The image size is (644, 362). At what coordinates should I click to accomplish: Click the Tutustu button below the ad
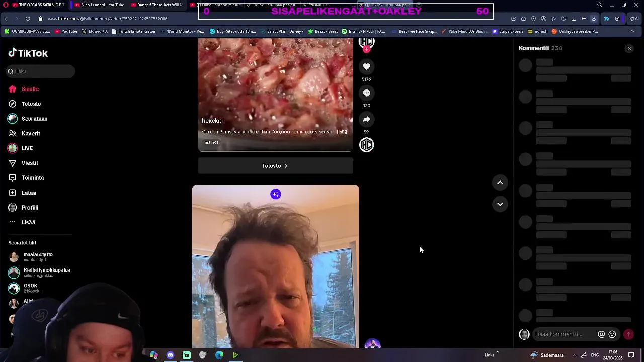pyautogui.click(x=275, y=166)
